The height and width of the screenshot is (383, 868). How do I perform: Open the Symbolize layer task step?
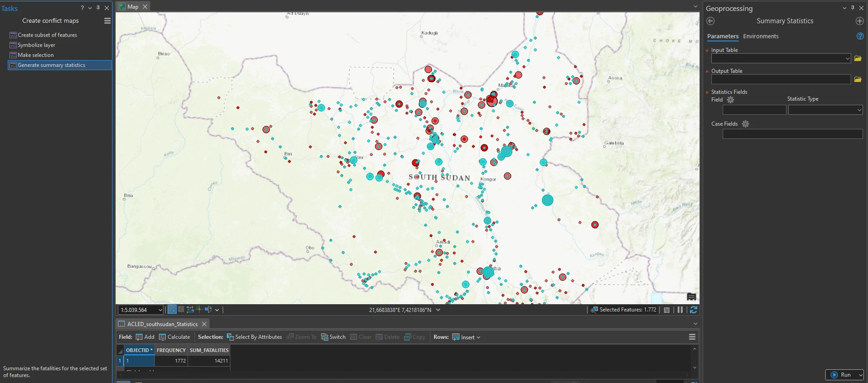36,45
